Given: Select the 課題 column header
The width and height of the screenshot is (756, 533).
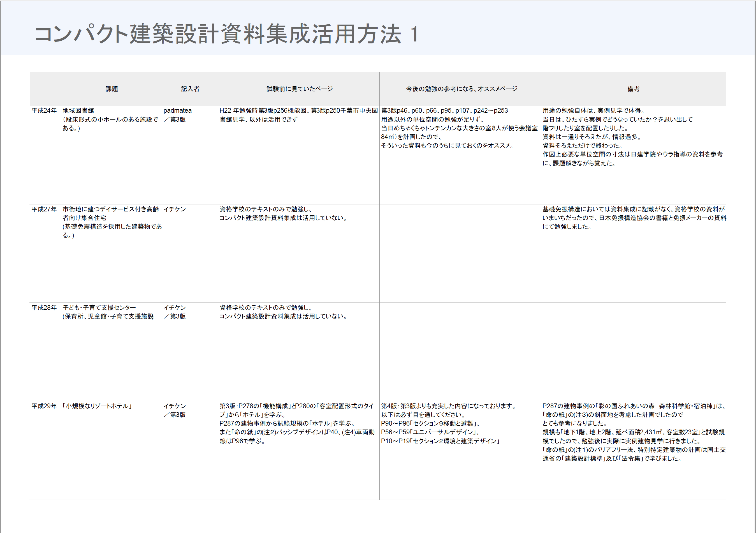Looking at the screenshot, I should point(111,89).
